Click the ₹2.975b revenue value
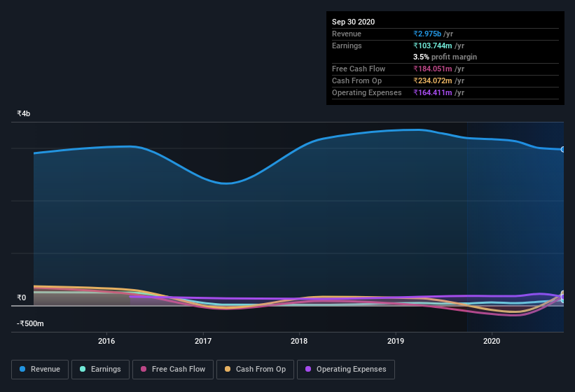 [427, 34]
